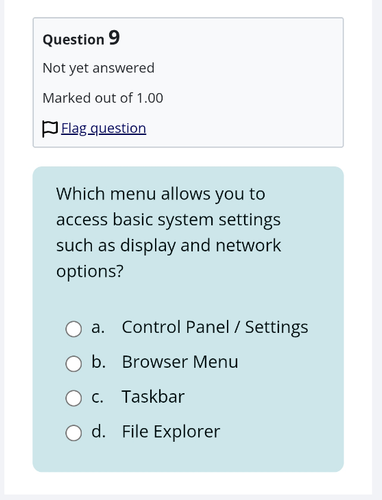The image size is (382, 500).
Task: Click the 'd.' option letter
Action: (99, 431)
